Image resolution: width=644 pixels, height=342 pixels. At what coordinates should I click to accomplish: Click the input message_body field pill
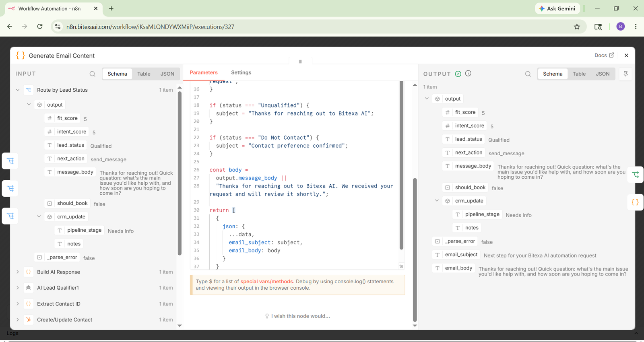[x=70, y=172]
